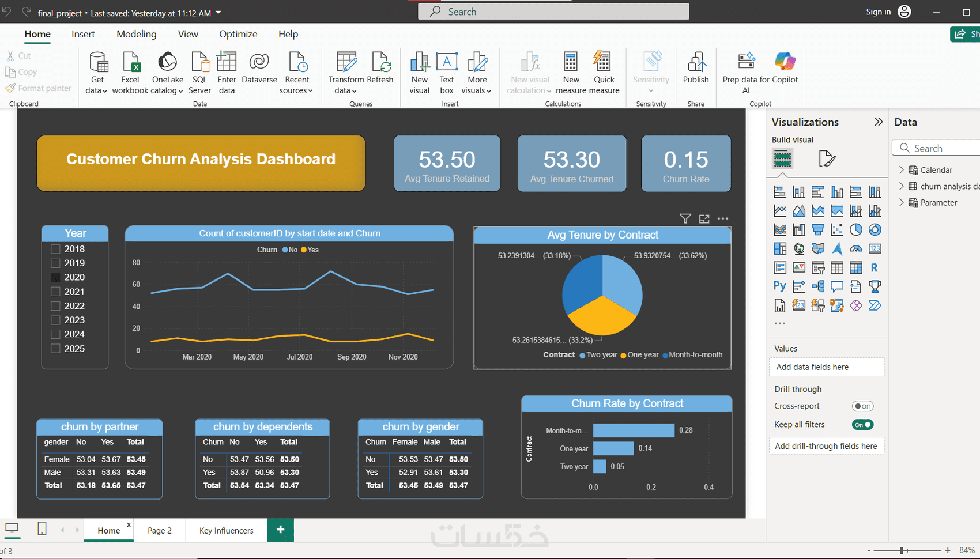Open the View ribbon tab

click(188, 34)
